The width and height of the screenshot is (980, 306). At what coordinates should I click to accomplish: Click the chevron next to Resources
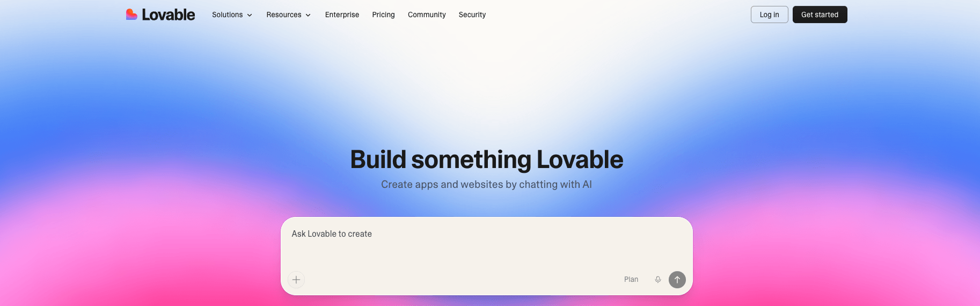308,15
